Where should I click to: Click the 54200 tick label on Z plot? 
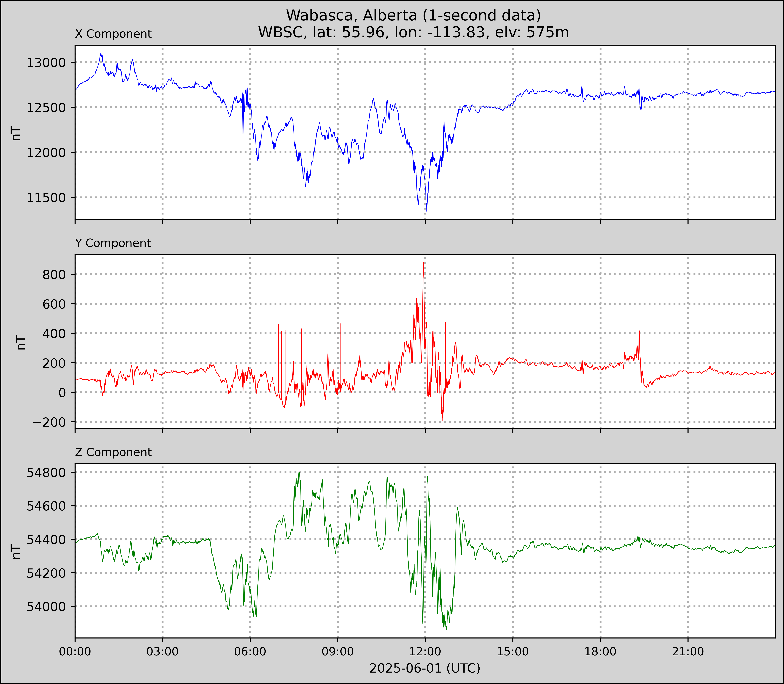coord(46,573)
